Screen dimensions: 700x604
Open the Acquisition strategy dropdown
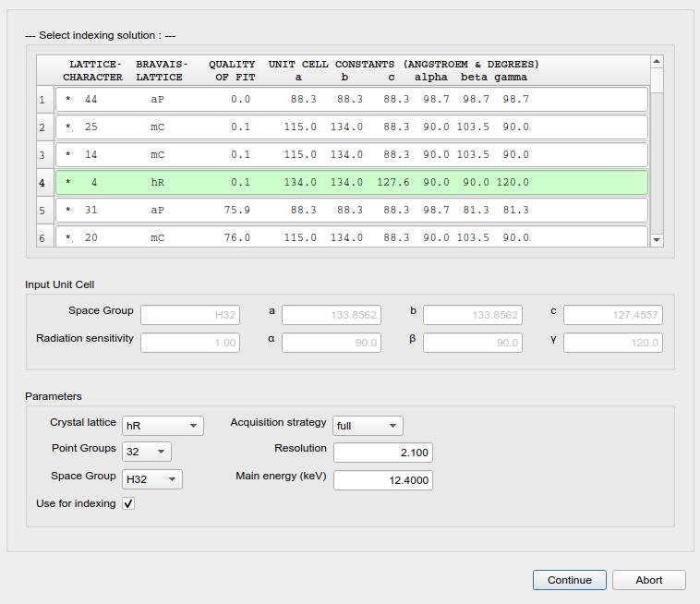click(368, 426)
